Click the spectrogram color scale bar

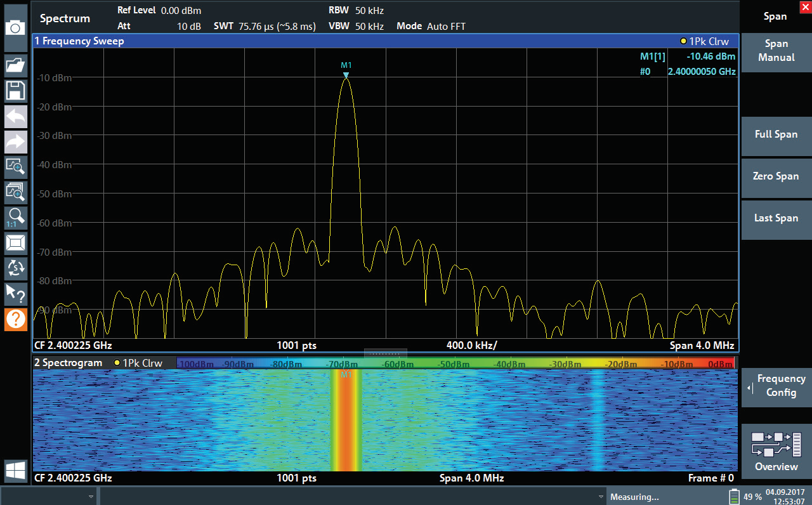point(455,364)
